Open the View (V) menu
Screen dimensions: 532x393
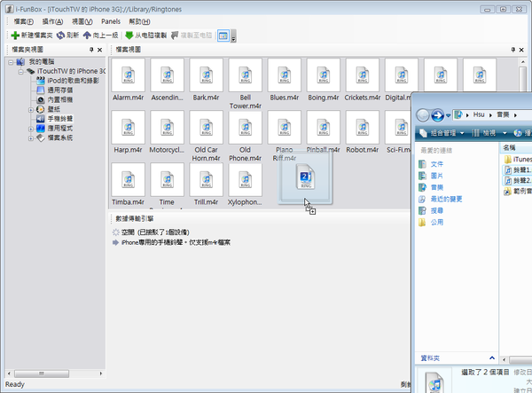[82, 21]
